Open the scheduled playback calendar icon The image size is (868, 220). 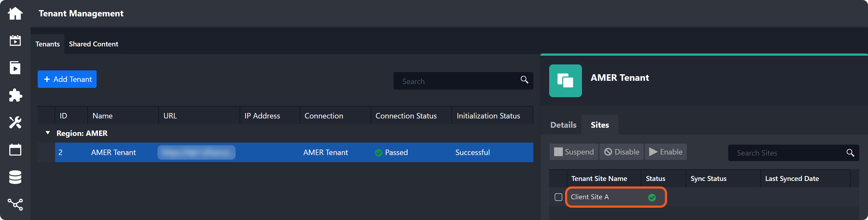point(15,40)
